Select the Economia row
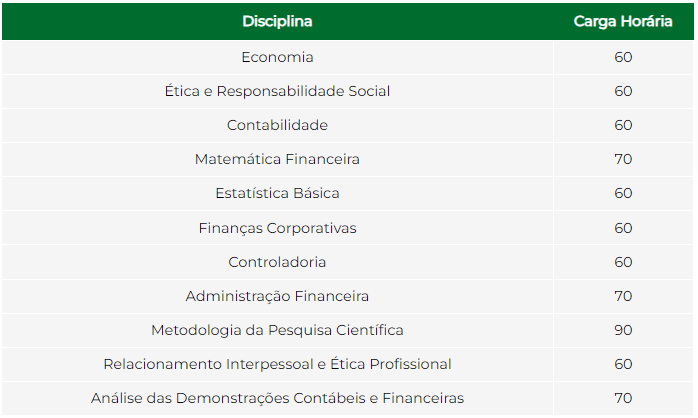The image size is (698, 418). 348,57
